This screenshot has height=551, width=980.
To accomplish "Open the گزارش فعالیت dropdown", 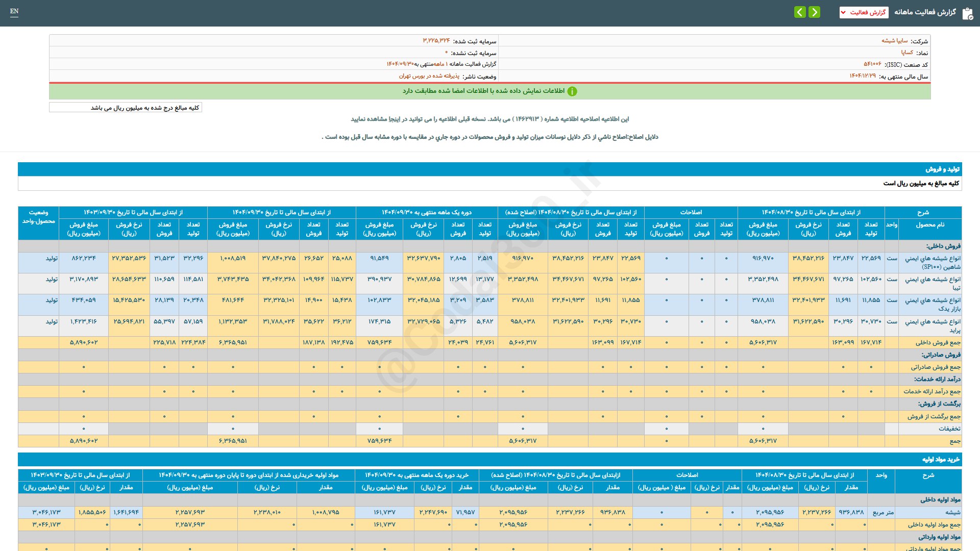I will coord(864,12).
